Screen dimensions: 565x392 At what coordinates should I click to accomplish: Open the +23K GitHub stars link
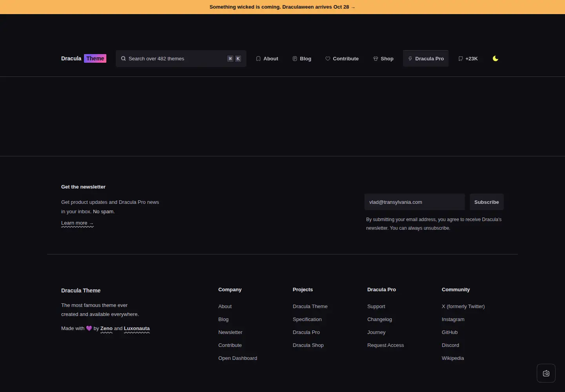pyautogui.click(x=468, y=59)
